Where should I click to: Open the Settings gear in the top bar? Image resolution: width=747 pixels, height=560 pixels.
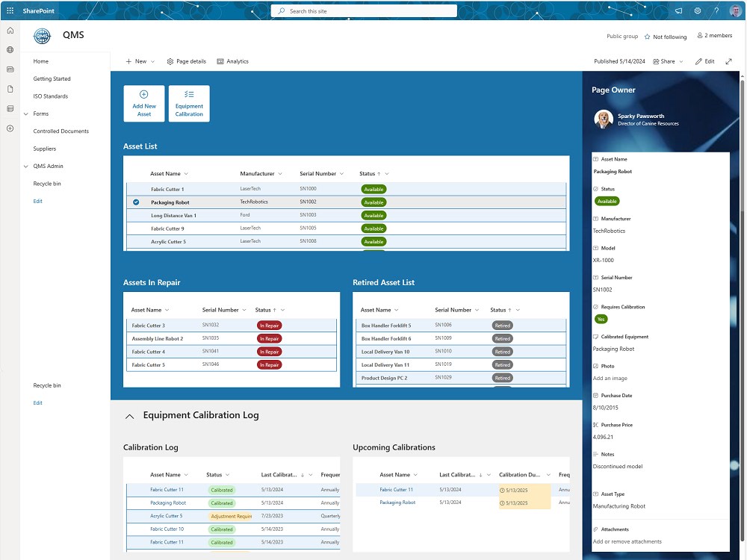[697, 10]
